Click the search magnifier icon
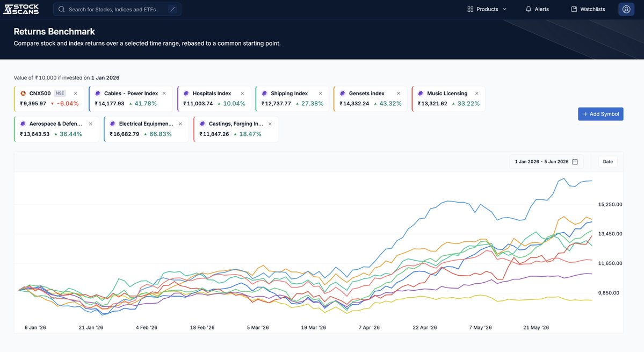The image size is (644, 352). click(62, 9)
